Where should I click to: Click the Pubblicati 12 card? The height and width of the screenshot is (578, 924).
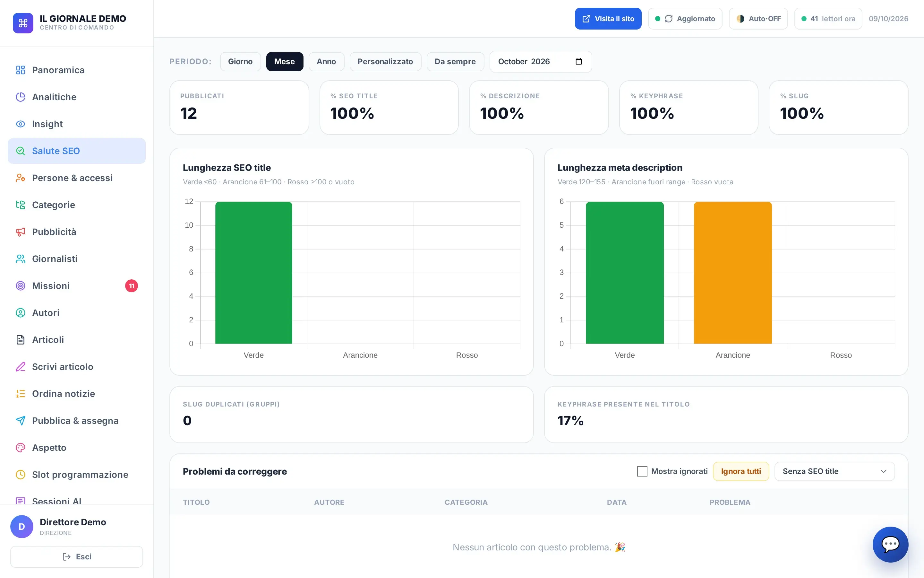239,108
